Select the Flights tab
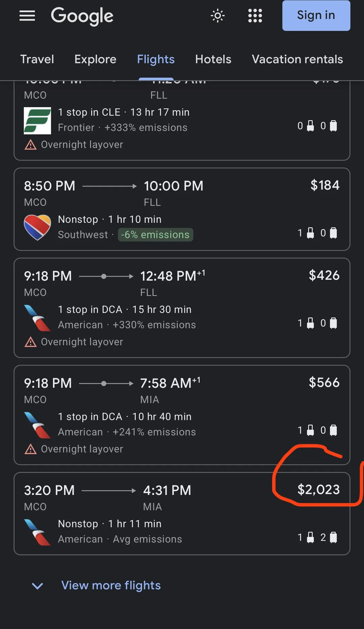The height and width of the screenshot is (629, 364). click(156, 59)
